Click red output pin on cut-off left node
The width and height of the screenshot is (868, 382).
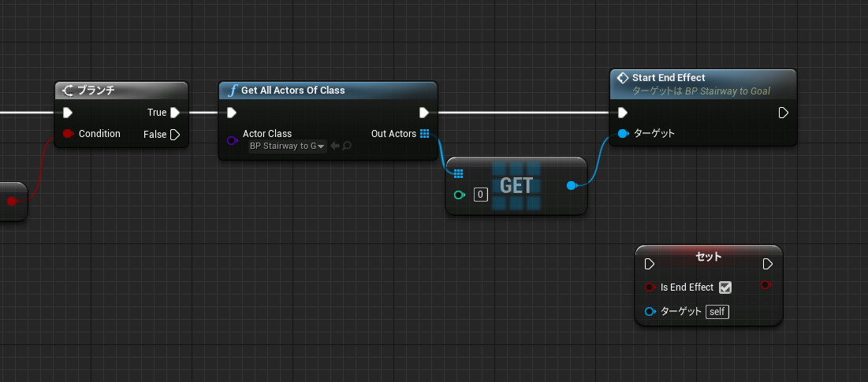click(12, 201)
